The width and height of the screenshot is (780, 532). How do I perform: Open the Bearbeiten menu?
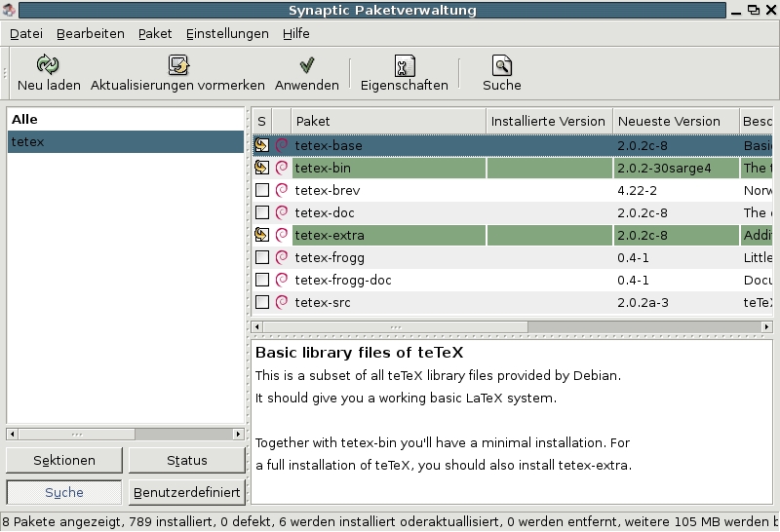(x=91, y=33)
